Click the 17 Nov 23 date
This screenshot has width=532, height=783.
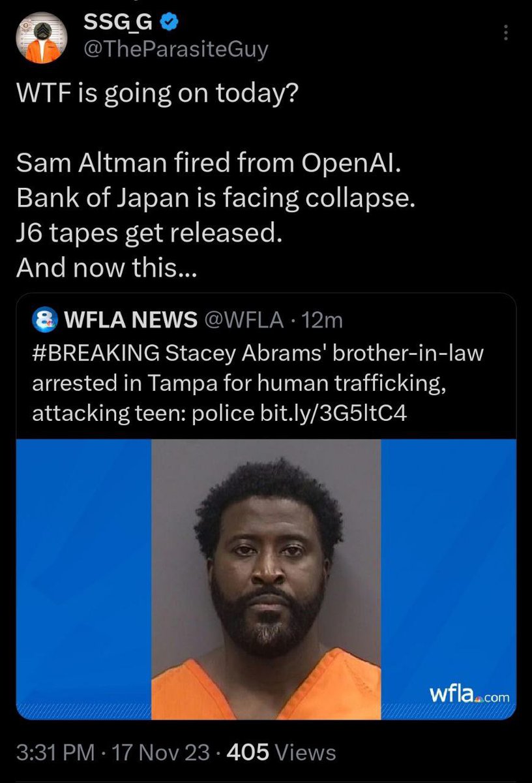(160, 752)
